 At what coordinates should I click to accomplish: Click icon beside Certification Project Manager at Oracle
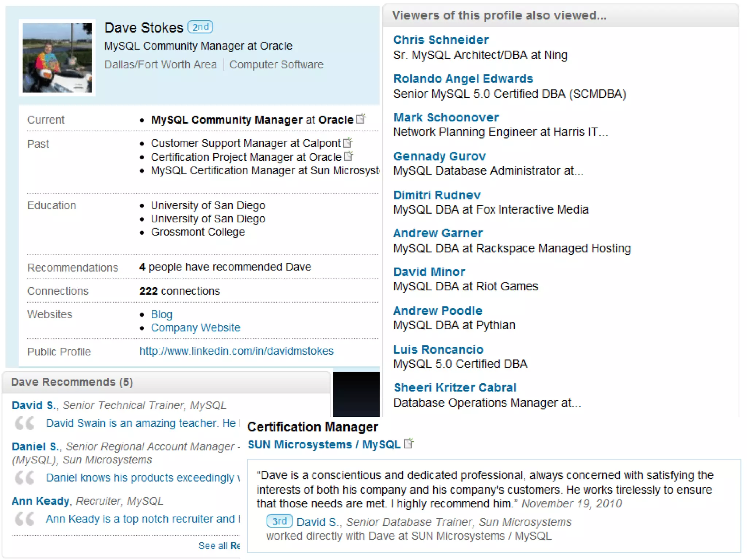pos(349,156)
